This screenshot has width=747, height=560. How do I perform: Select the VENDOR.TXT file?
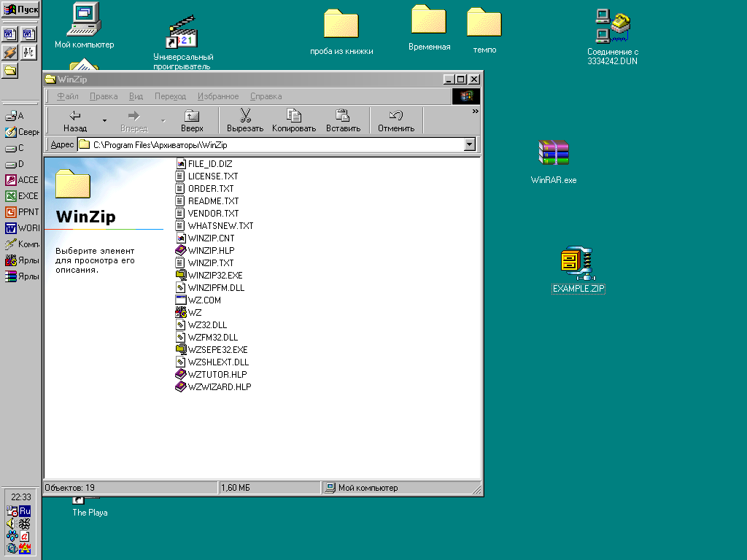coord(207,214)
